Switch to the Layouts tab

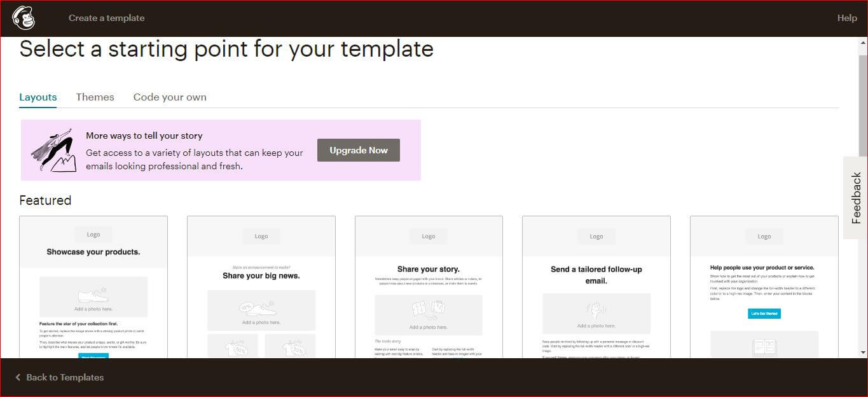38,97
